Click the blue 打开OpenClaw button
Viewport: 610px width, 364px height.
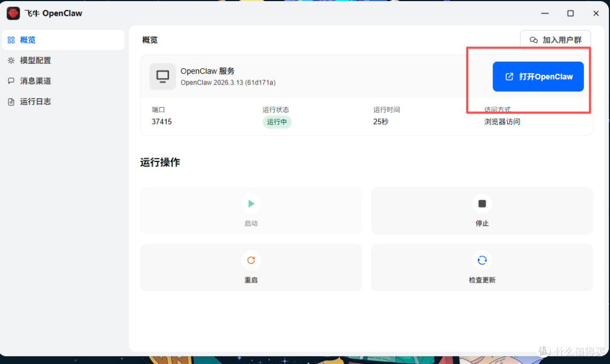538,77
